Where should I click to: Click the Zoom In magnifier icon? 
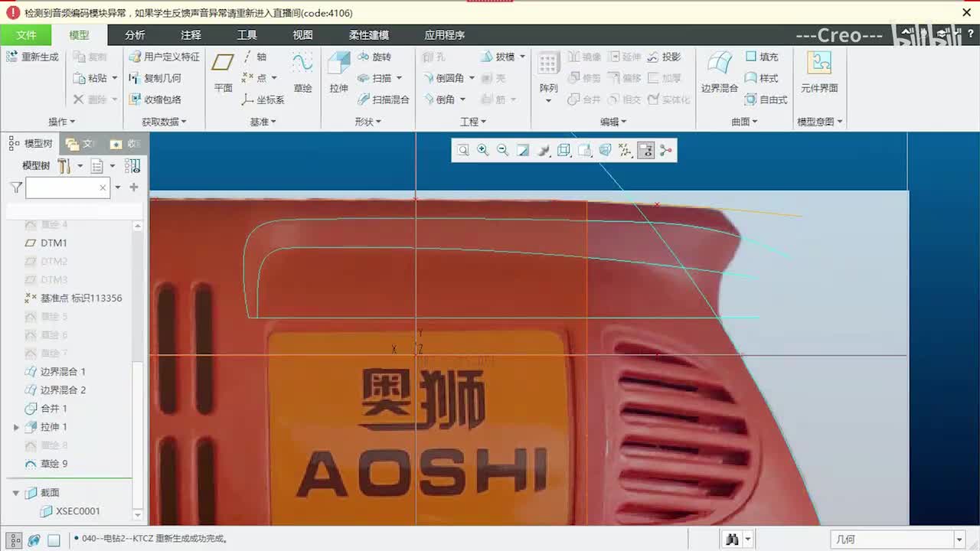pos(483,151)
